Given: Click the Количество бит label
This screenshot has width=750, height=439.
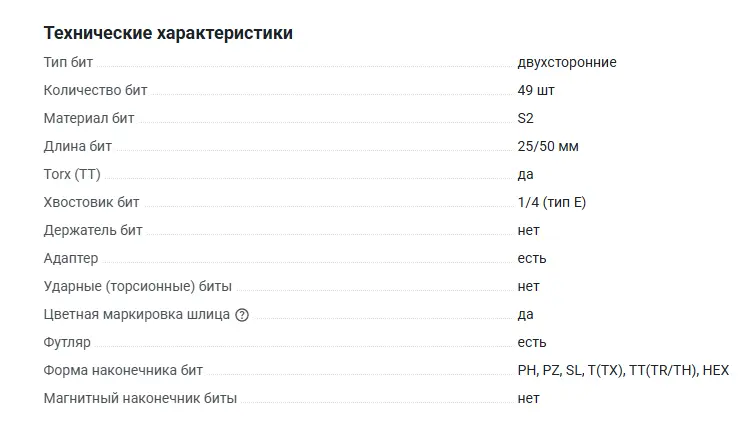Looking at the screenshot, I should pos(95,90).
